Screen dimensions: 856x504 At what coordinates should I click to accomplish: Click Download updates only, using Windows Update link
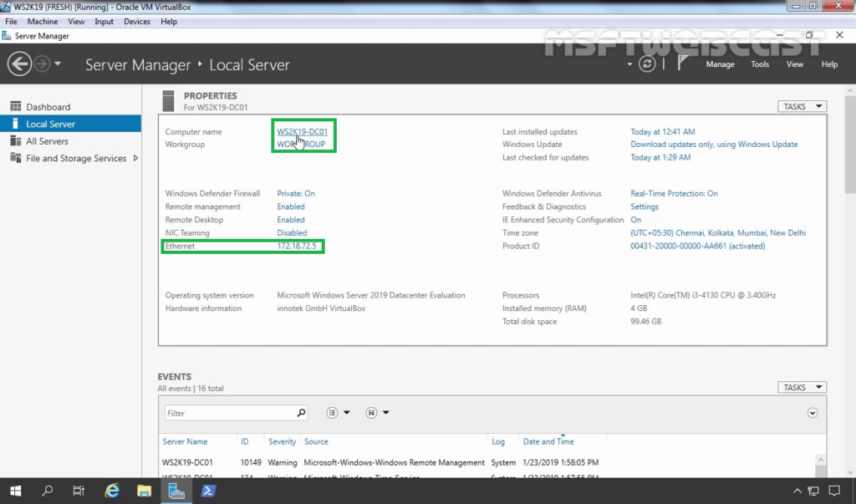pos(714,144)
